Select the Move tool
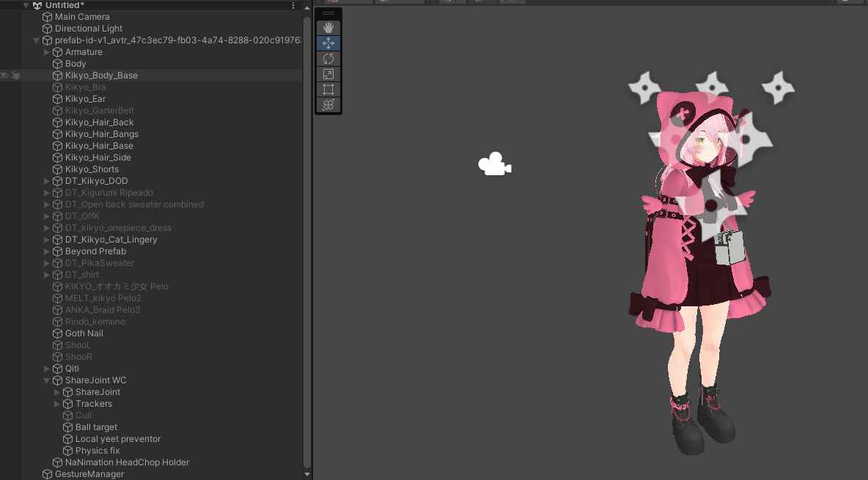868x480 pixels. click(328, 43)
